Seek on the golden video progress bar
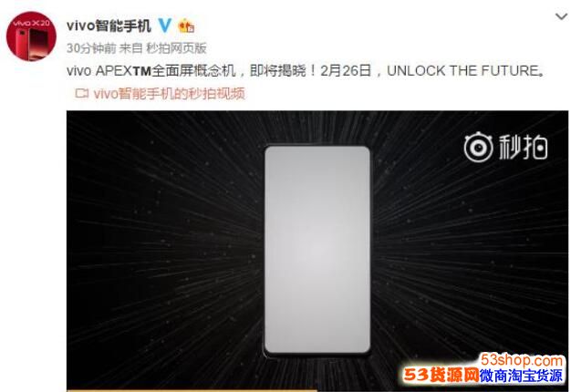The image size is (571, 392). click(192, 390)
